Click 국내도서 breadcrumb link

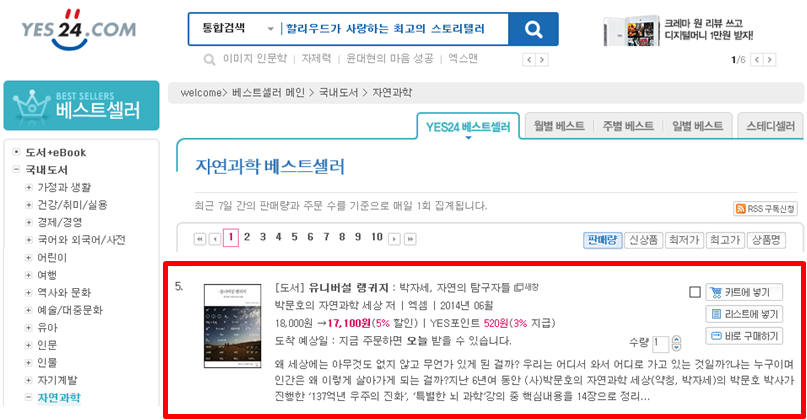338,93
